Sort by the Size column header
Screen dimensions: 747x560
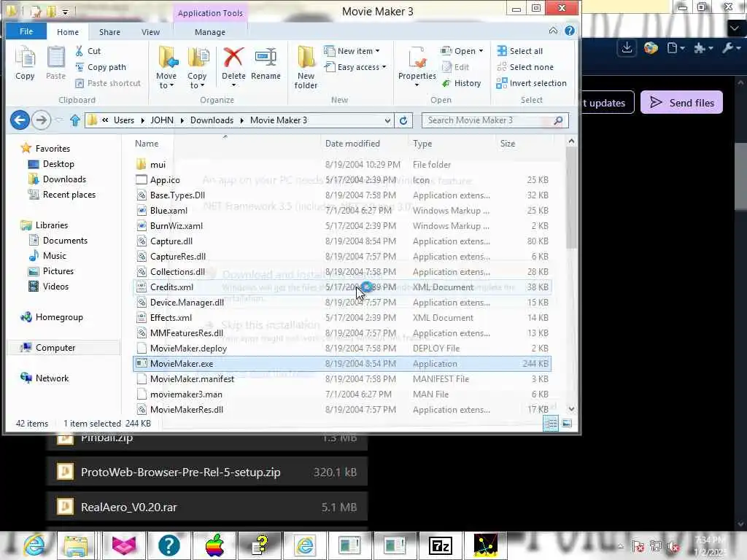[508, 144]
